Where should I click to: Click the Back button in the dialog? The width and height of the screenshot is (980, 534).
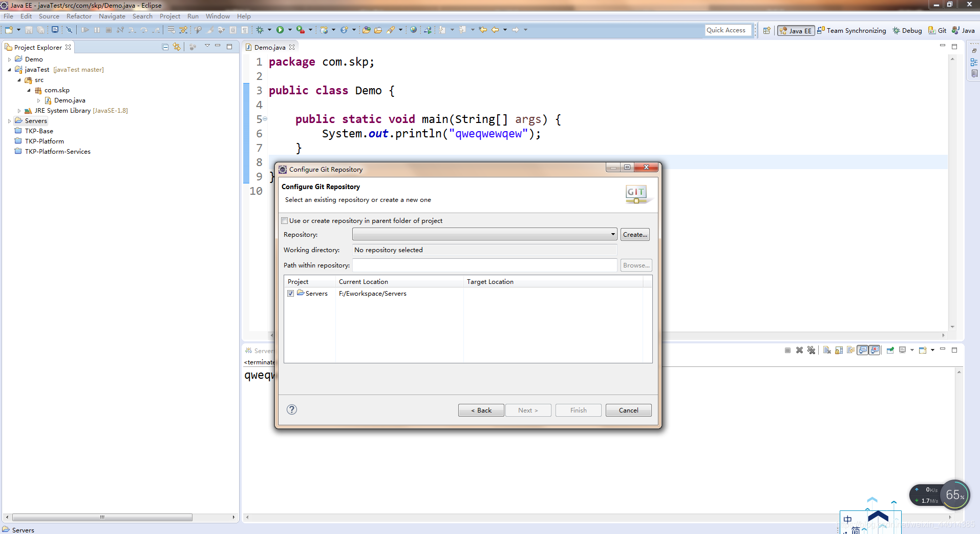[481, 410]
